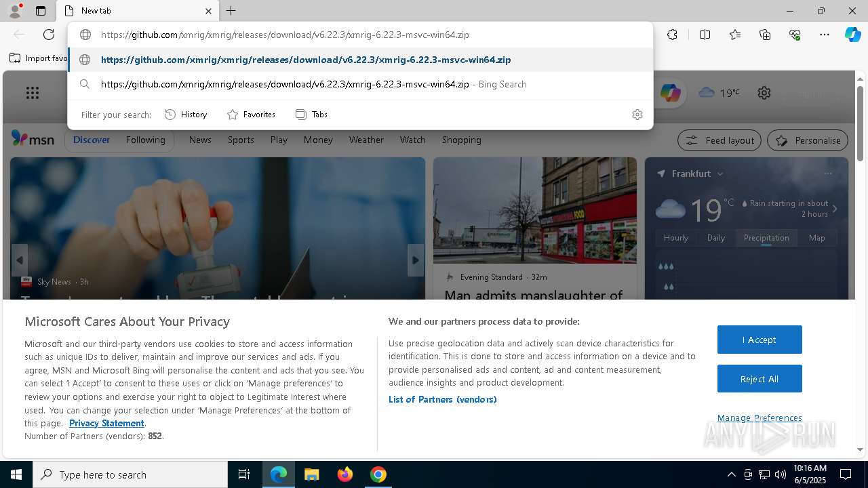The width and height of the screenshot is (868, 488).
Task: Open the browser profile icon
Action: [14, 11]
